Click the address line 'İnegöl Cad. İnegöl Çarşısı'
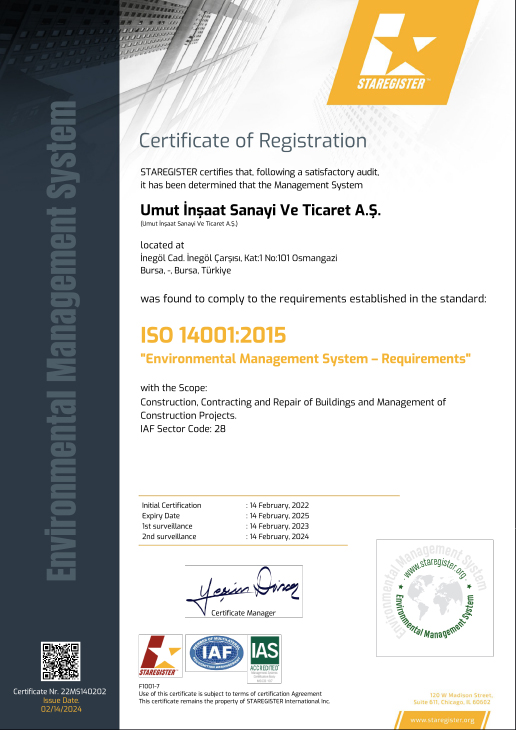Image resolution: width=516 pixels, height=730 pixels. pyautogui.click(x=239, y=258)
